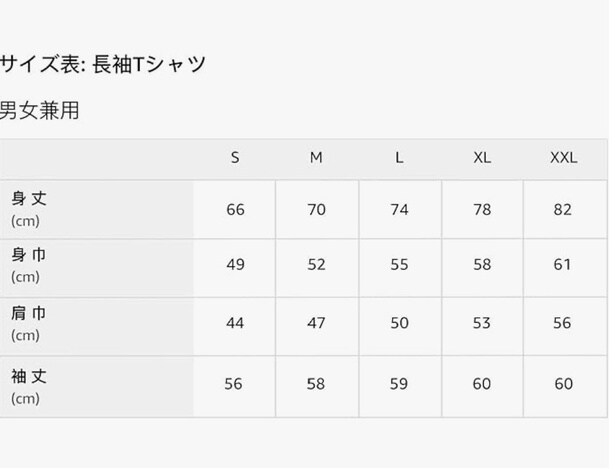Click the 身丈 value 82 for size XXL
Viewport: 615px width, 469px height.
563,209
